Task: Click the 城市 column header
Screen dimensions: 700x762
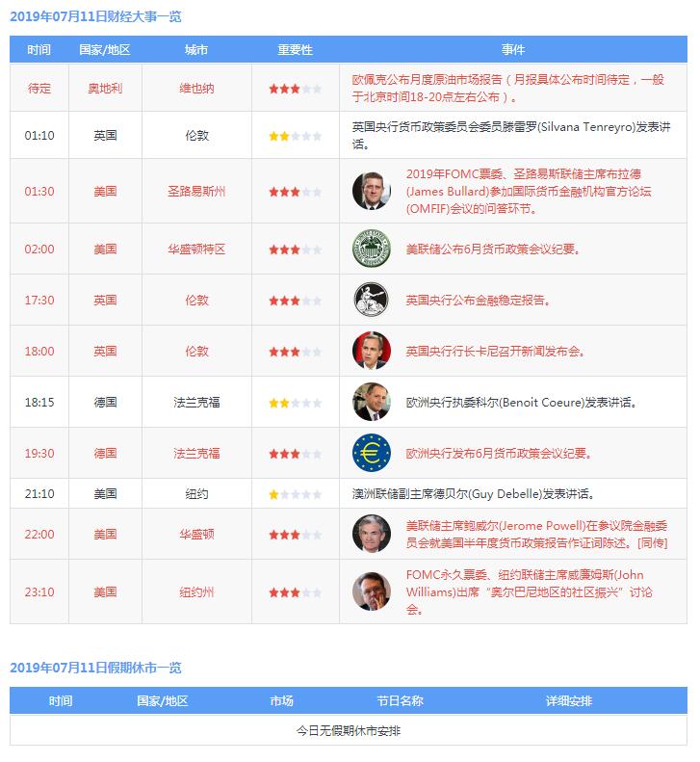Action: click(196, 49)
